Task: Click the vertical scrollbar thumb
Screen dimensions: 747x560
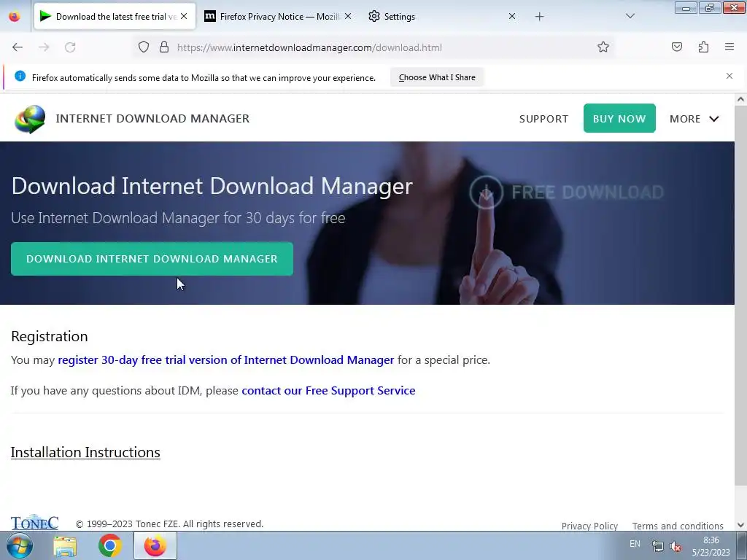Action: point(740,295)
